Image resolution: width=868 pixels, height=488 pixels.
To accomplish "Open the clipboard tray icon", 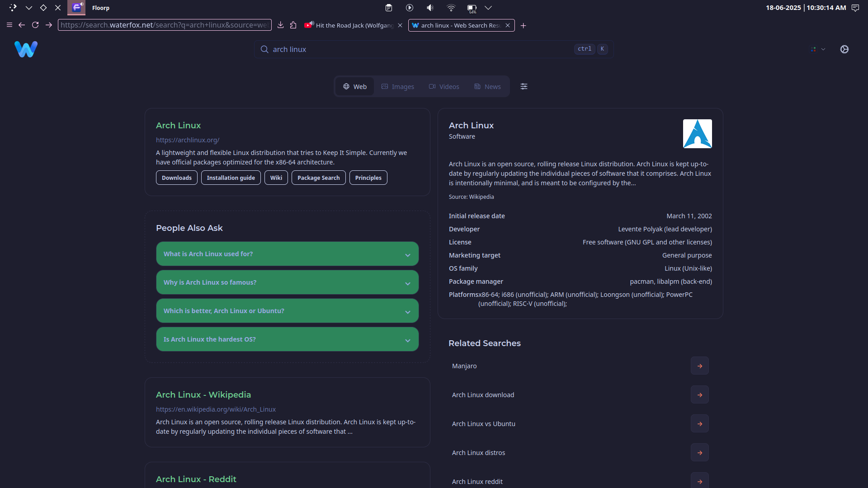I will [x=388, y=8].
